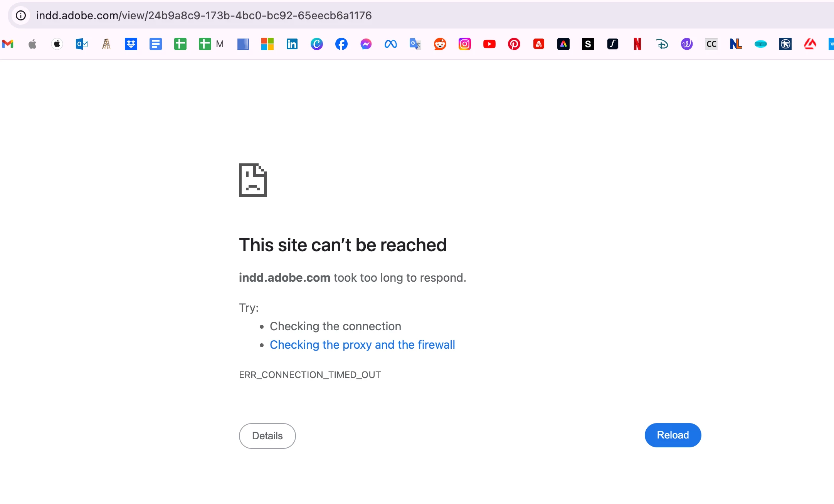Open the Google Translate bookmark
The width and height of the screenshot is (834, 504).
click(415, 44)
